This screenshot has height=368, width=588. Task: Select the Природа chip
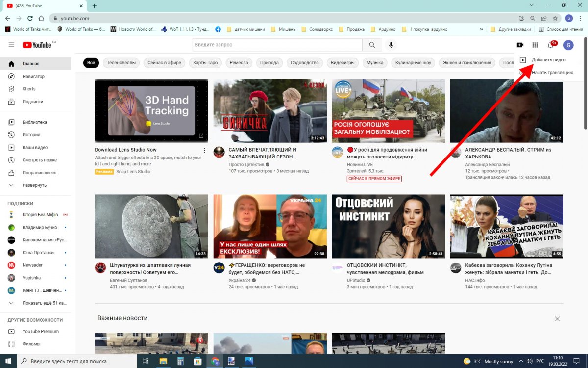click(269, 63)
